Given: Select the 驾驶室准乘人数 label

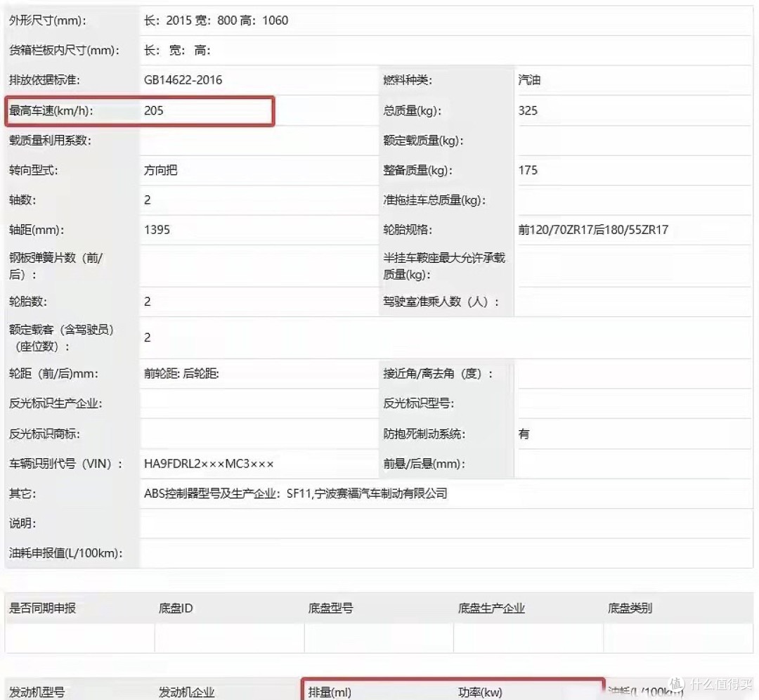Looking at the screenshot, I should pos(441,302).
